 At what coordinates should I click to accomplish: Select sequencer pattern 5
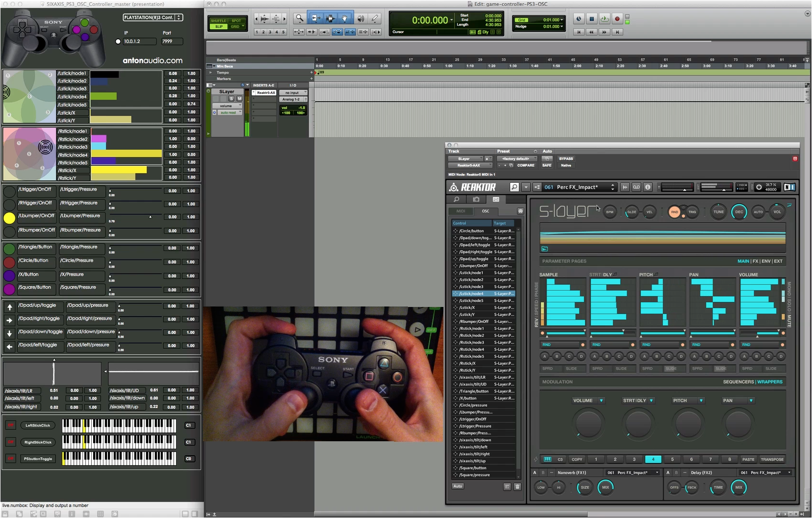tap(672, 459)
